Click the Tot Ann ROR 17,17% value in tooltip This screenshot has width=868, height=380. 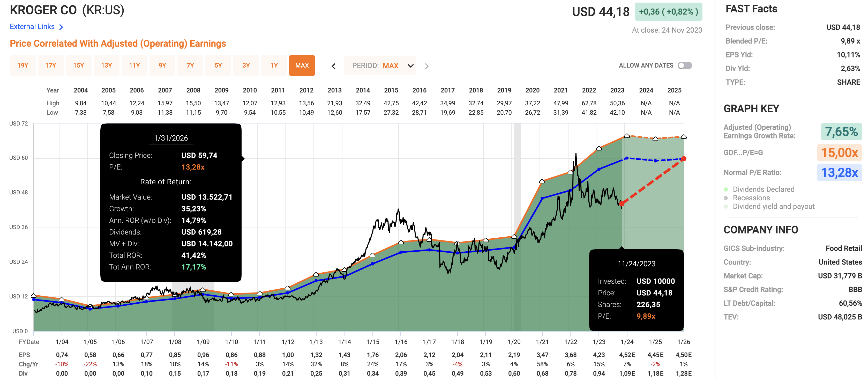[194, 267]
